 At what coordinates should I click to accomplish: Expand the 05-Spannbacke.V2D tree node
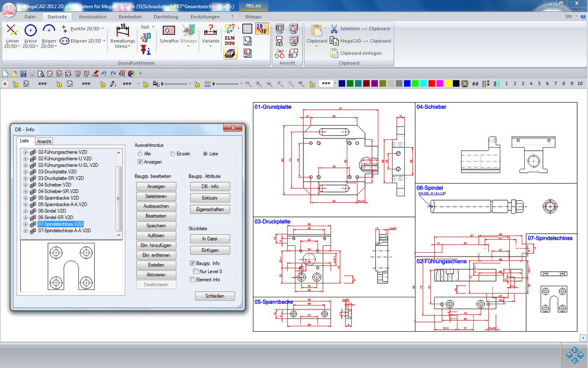click(25, 198)
